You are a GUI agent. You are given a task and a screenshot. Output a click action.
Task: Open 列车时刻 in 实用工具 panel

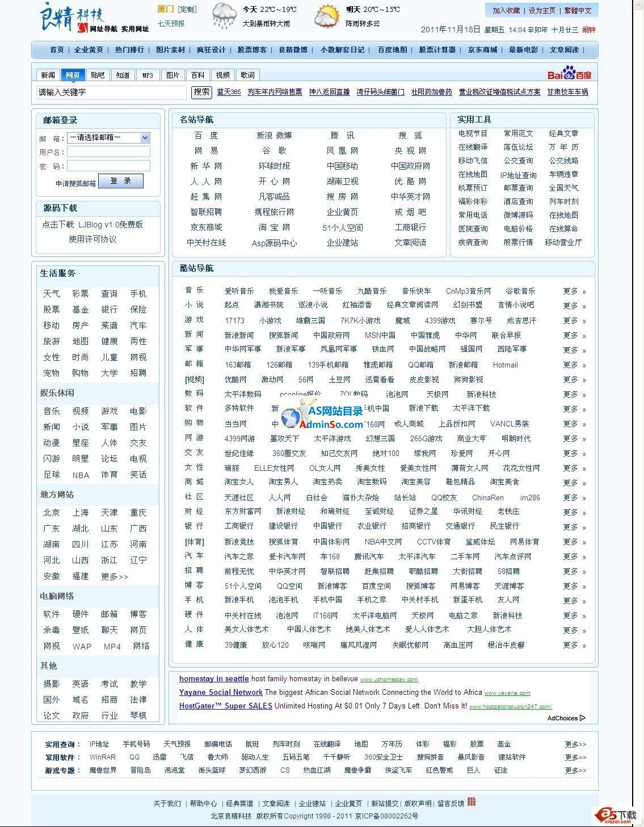point(563,201)
